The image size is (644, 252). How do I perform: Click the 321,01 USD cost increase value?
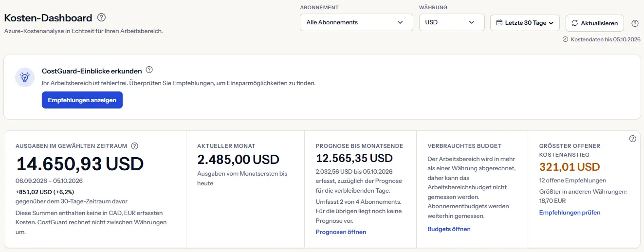(x=570, y=167)
